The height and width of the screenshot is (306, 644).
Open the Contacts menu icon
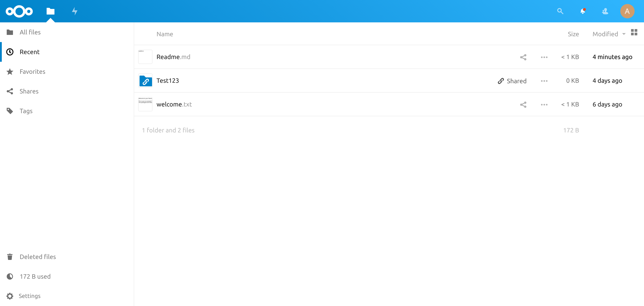click(x=605, y=11)
